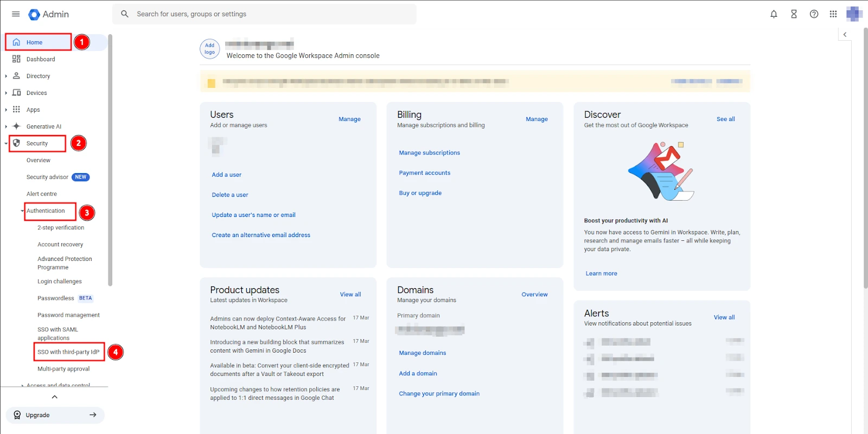
Task: Open Password management
Action: pyautogui.click(x=68, y=315)
